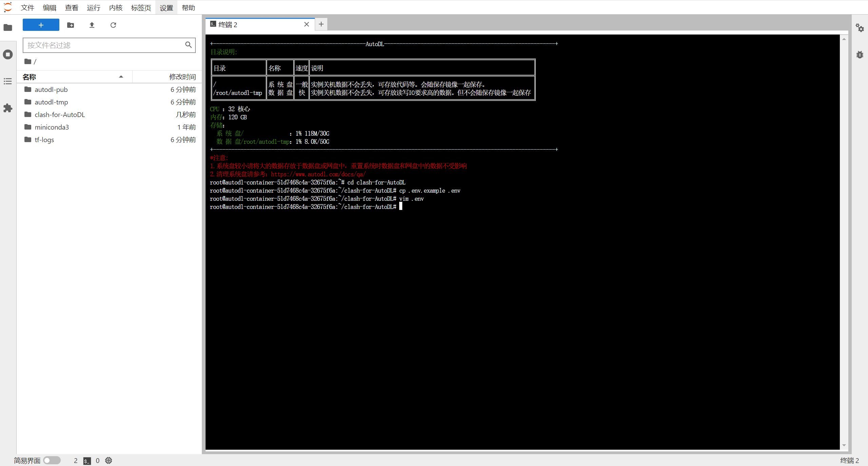Open the clash-for-AutoDL folder
The image size is (868, 466).
pos(60,115)
